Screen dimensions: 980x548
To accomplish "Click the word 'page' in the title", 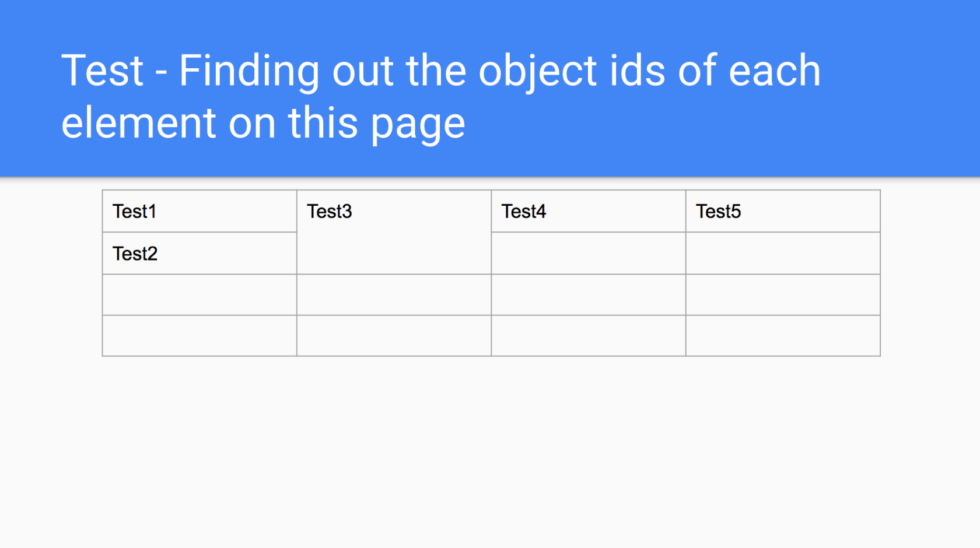I will click(x=418, y=125).
